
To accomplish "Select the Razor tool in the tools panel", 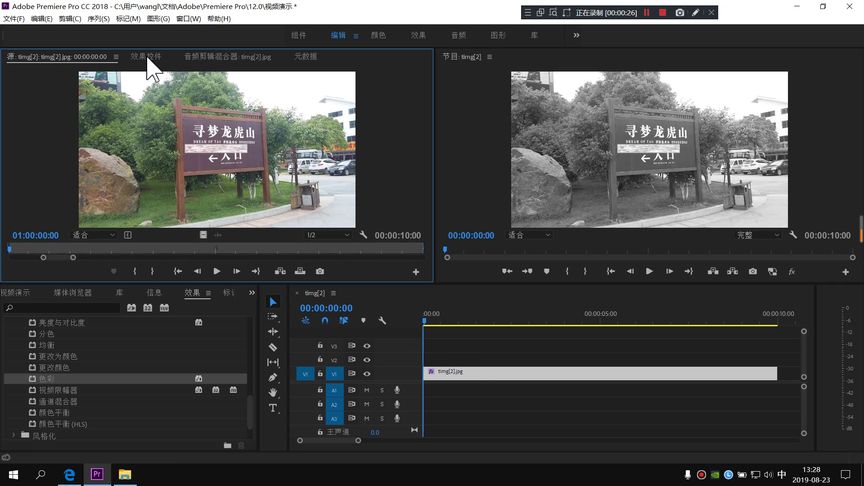I will pyautogui.click(x=273, y=347).
